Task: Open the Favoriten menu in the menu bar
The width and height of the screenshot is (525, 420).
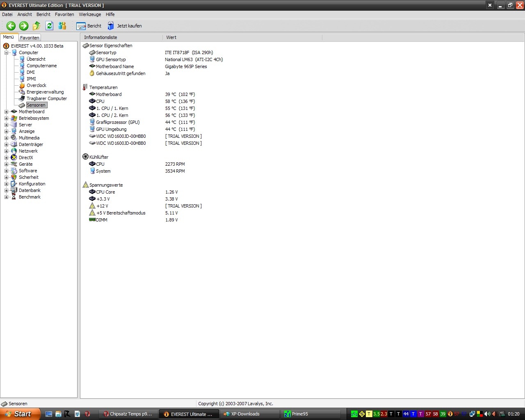Action: [64, 14]
